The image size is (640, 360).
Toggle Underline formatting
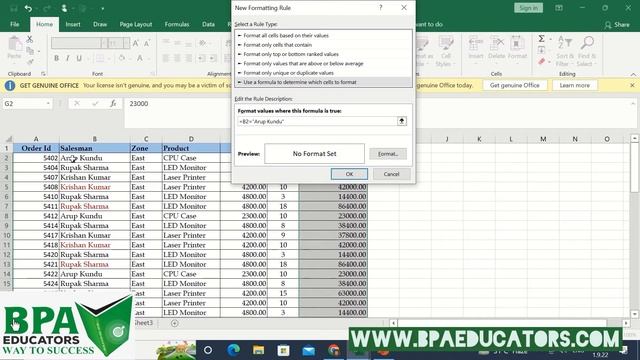pos(79,58)
